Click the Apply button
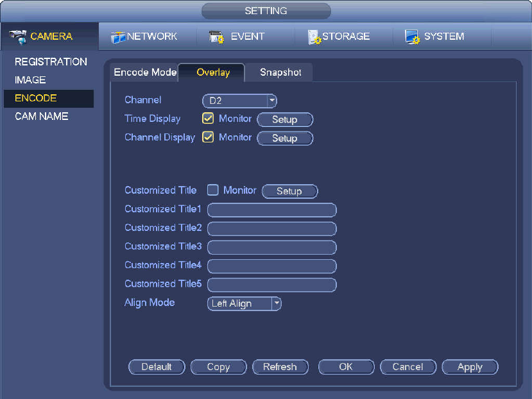Image resolution: width=532 pixels, height=399 pixels. point(470,367)
